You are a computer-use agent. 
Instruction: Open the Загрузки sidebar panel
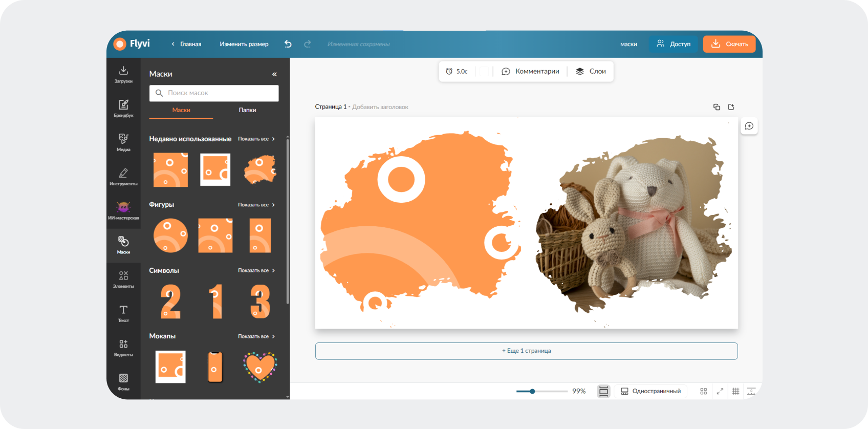[123, 75]
